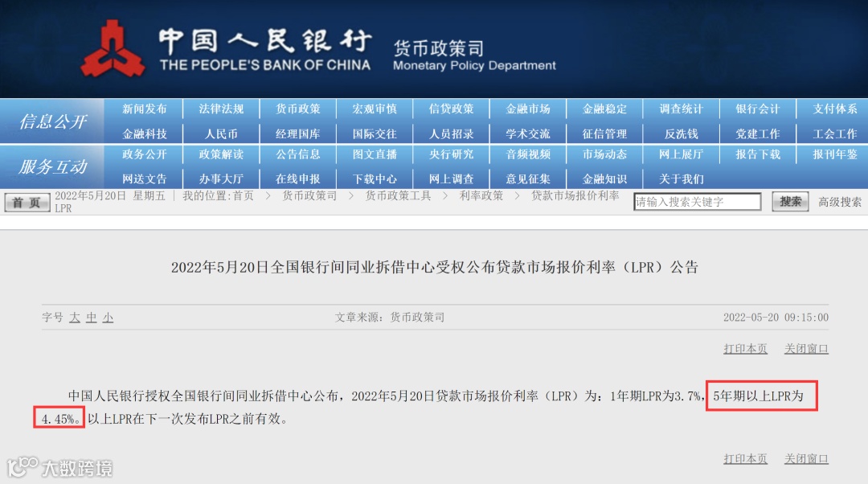This screenshot has width=868, height=484.
Task: Go to 贷款市场报价利率 breadcrumb link
Action: click(x=575, y=195)
